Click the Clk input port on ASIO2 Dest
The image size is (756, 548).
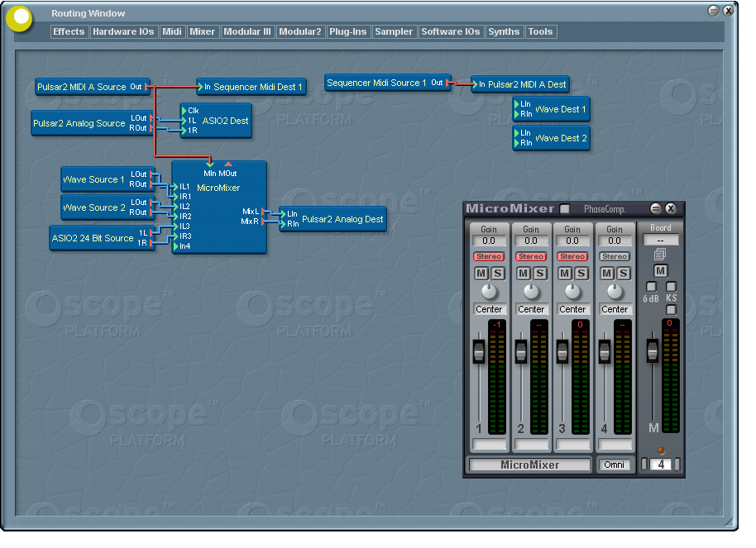click(x=184, y=111)
